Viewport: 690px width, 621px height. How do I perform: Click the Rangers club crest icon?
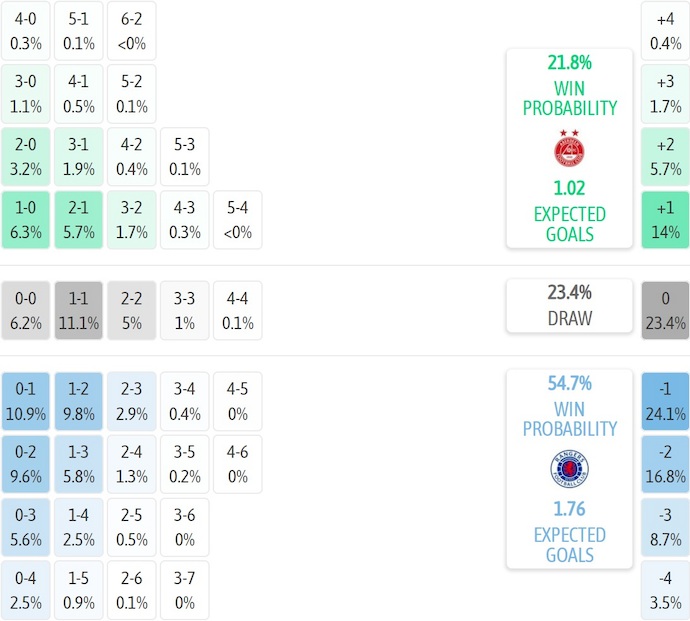pyautogui.click(x=569, y=469)
